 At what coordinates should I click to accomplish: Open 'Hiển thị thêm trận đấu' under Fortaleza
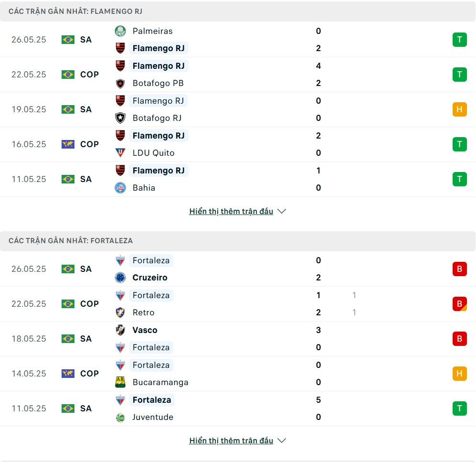(x=231, y=441)
